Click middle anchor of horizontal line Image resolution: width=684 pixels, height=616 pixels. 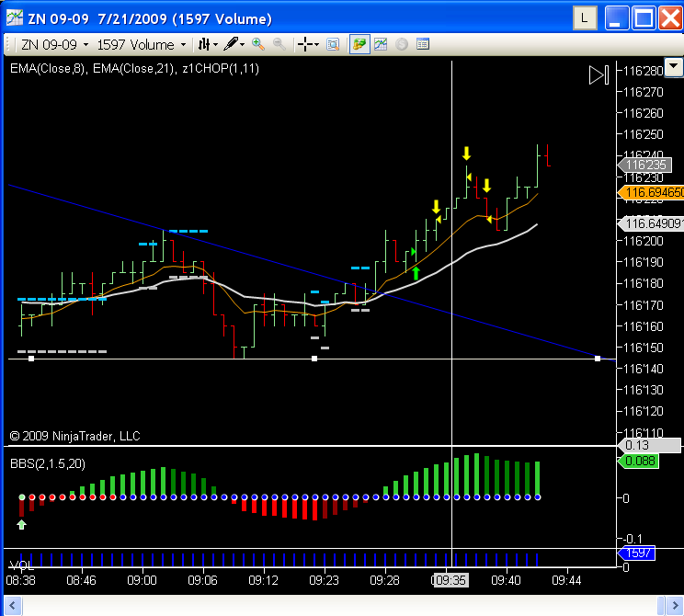tap(314, 359)
